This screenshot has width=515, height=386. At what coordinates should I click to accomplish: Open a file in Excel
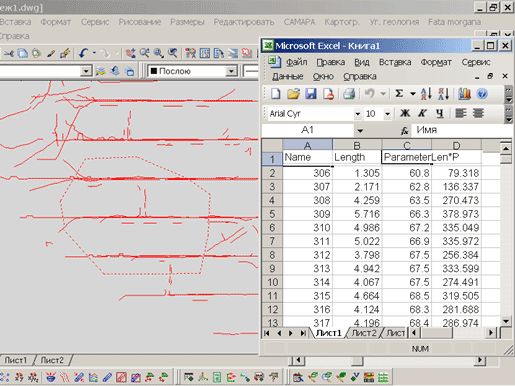(293, 94)
